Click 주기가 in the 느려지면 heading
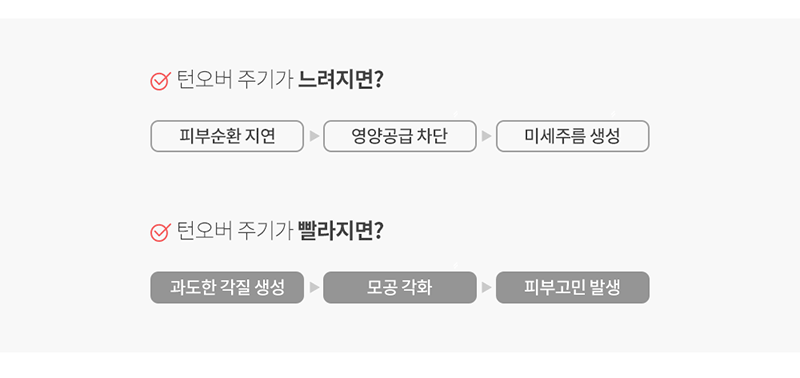This screenshot has height=378, width=800. [265, 80]
